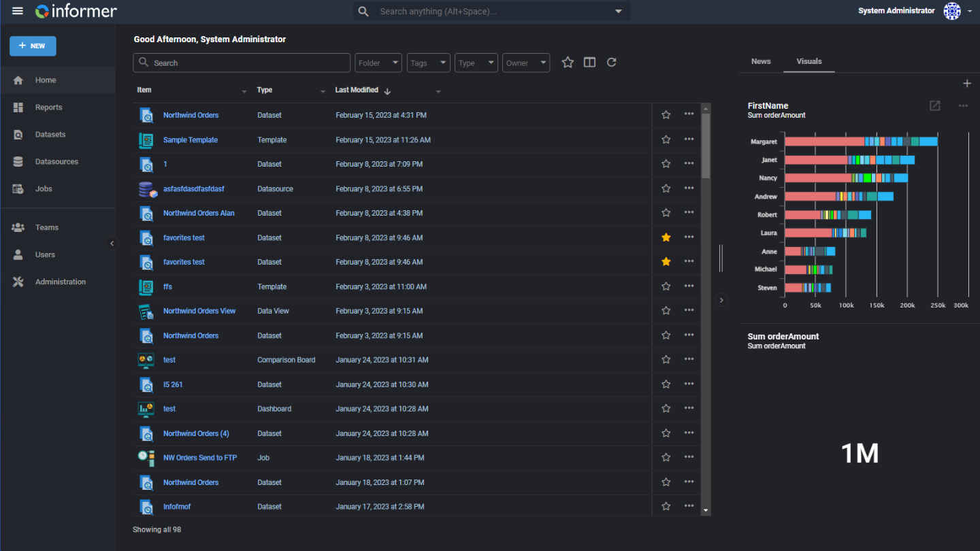980x551 pixels.
Task: Open the hamburger main menu
Action: tap(18, 11)
